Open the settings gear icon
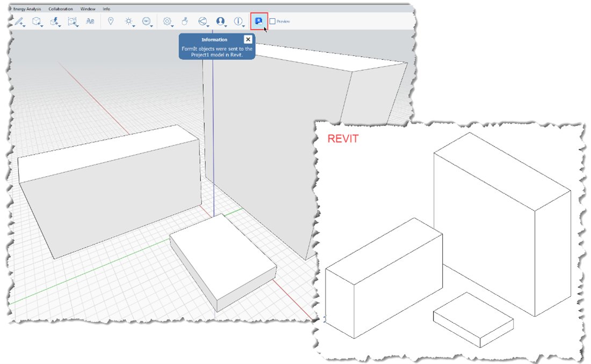Image resolution: width=591 pixels, height=364 pixels. tap(167, 20)
